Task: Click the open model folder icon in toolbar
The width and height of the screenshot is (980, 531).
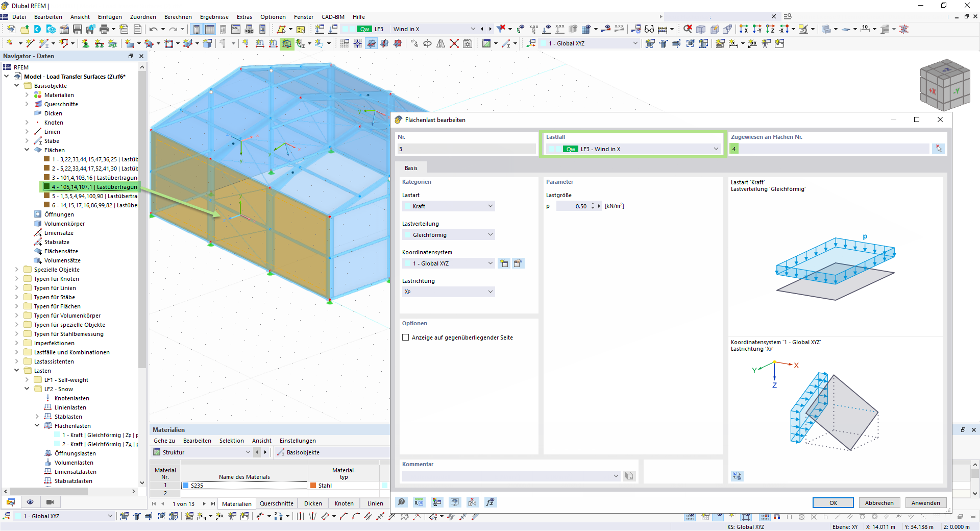Action: [x=24, y=29]
